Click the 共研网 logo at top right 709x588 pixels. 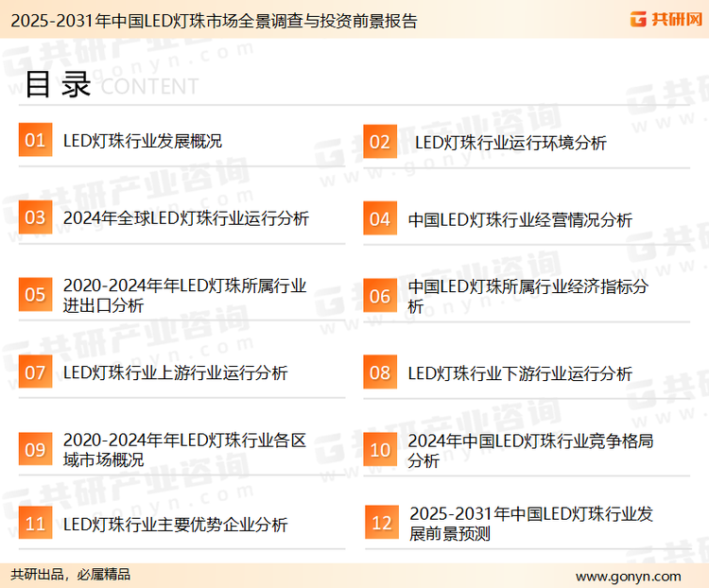pos(666,19)
